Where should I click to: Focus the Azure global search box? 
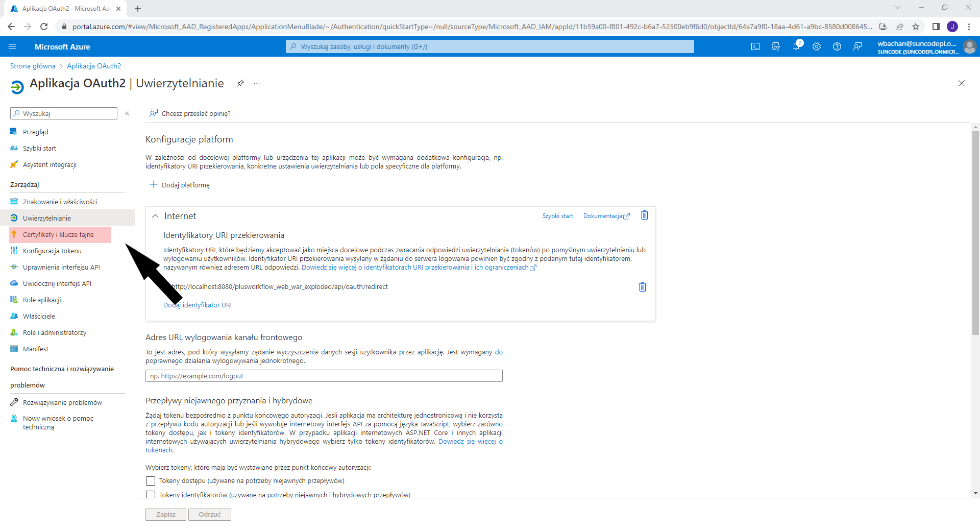coord(490,46)
